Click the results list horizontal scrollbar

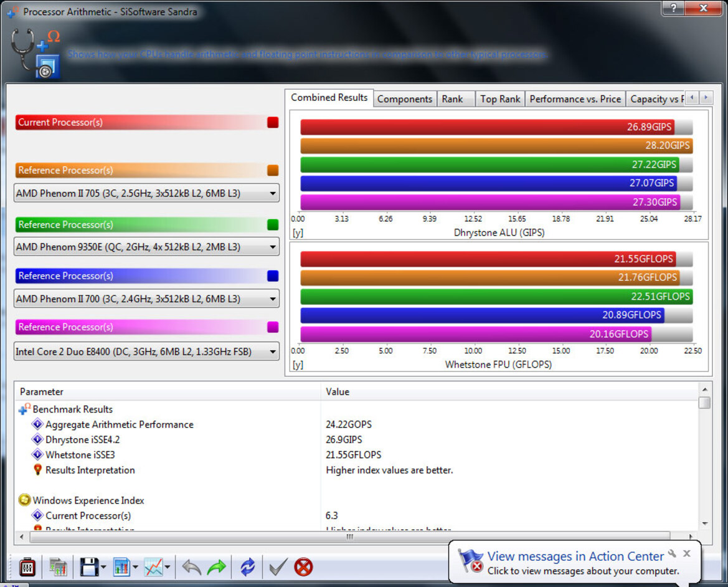tap(349, 537)
